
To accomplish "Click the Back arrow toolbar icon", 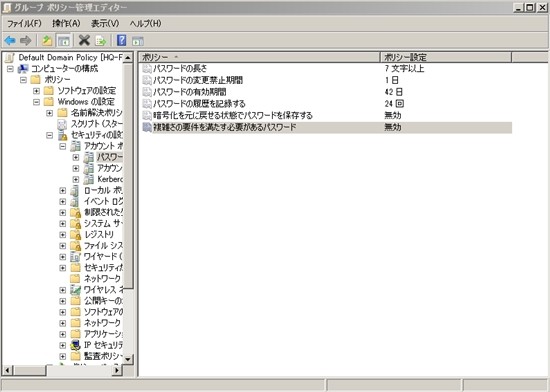I will pos(10,41).
